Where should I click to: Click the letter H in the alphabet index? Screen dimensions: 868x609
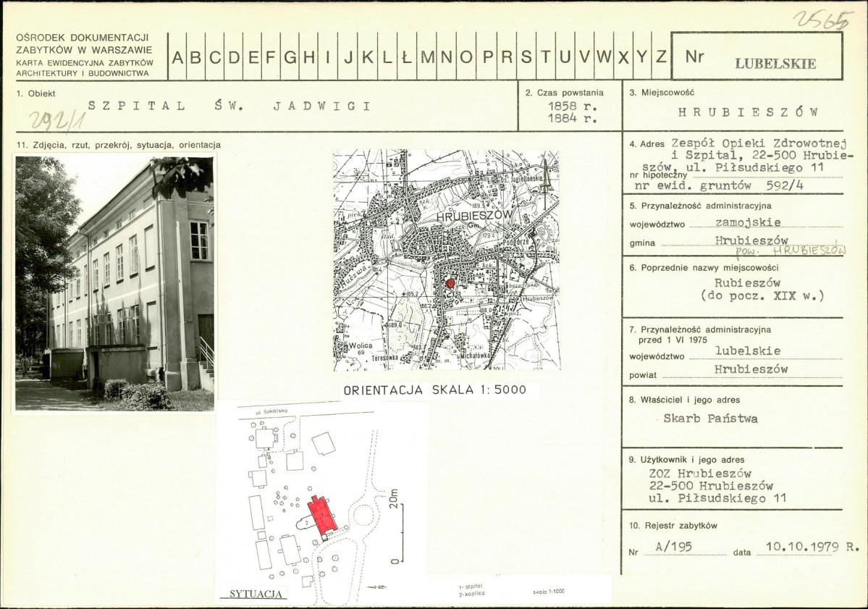pos(309,56)
